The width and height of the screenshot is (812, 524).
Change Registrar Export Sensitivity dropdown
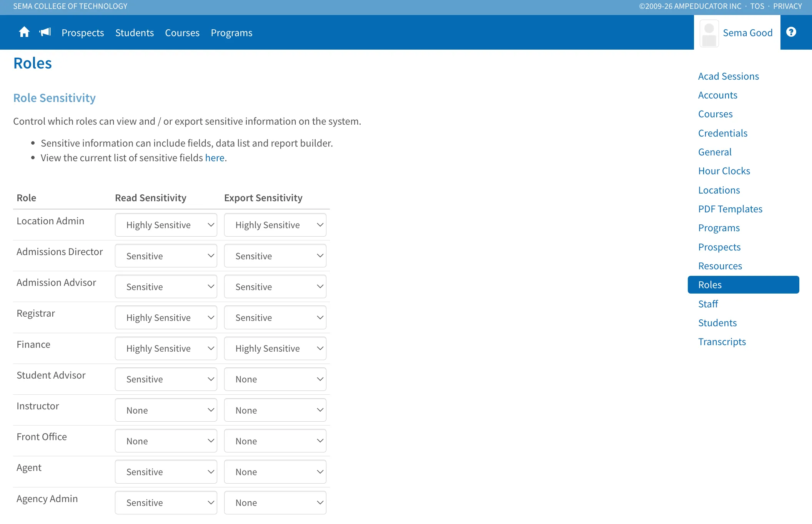(275, 317)
